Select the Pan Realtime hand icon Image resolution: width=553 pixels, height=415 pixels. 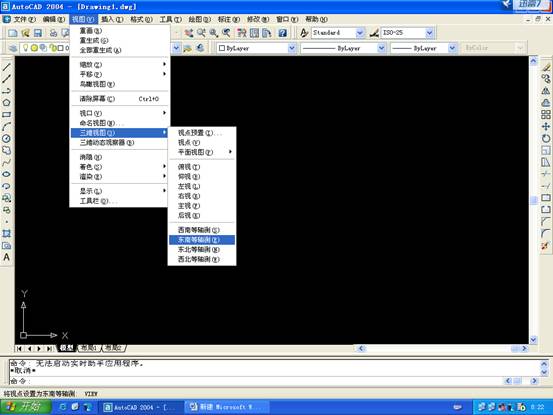click(x=189, y=33)
